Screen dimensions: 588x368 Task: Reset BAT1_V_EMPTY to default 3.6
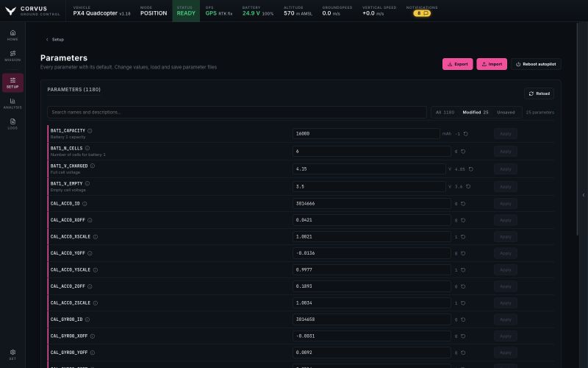(468, 187)
